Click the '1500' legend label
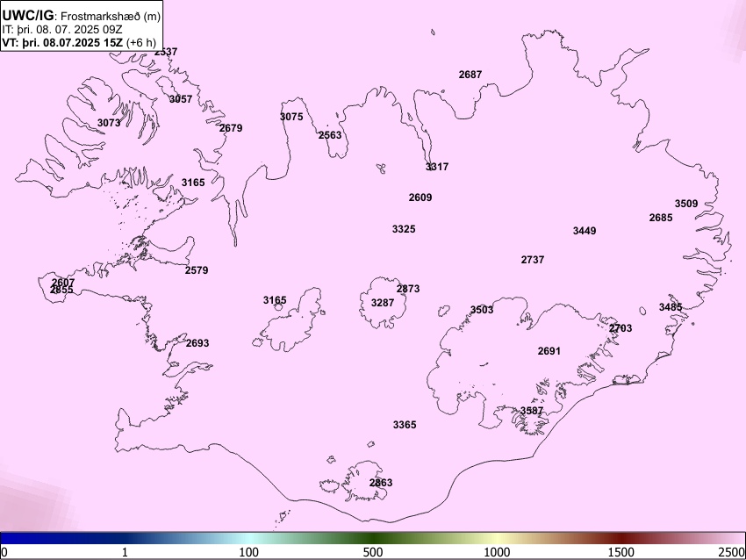This screenshot has height=560, width=746. click(x=621, y=552)
